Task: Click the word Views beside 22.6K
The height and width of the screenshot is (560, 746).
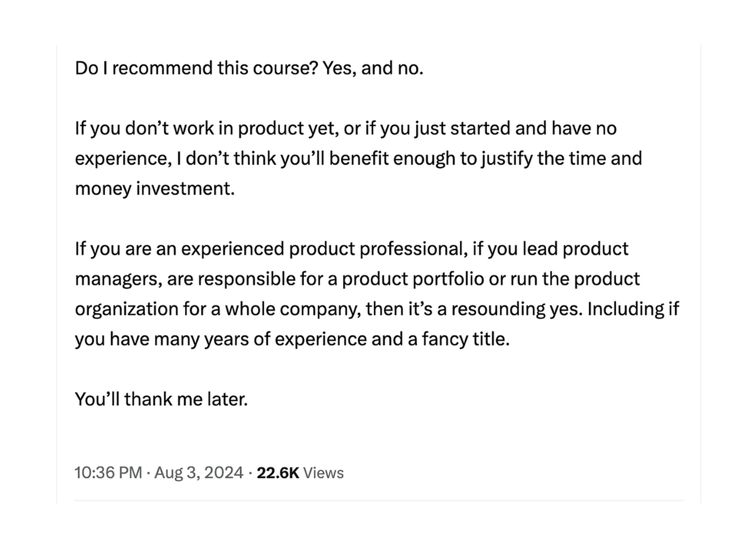Action: 323,473
